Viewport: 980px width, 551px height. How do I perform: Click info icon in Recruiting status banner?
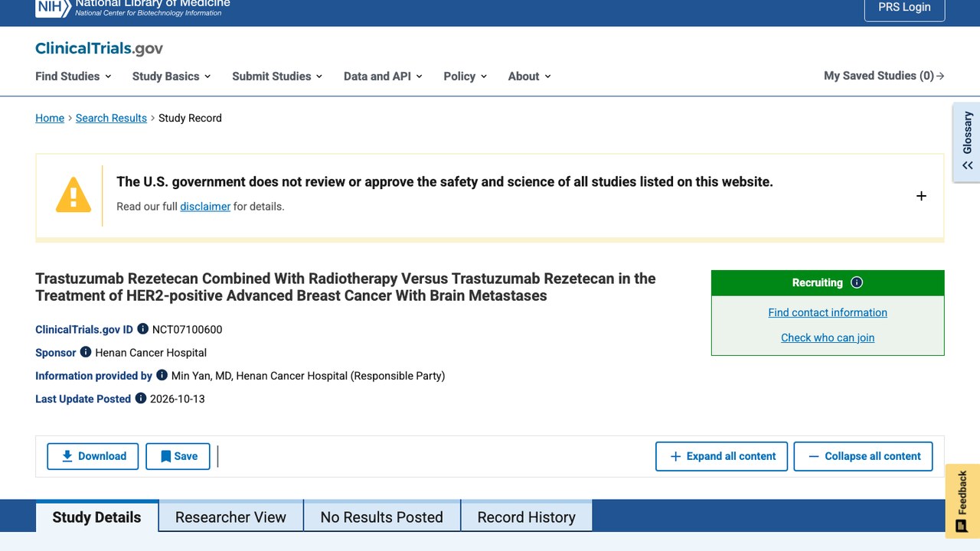pyautogui.click(x=857, y=282)
